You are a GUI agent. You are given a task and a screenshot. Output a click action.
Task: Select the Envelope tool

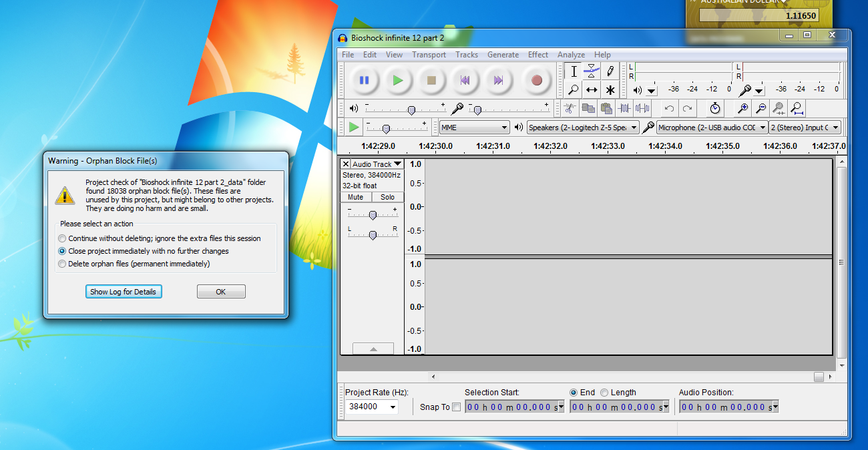pyautogui.click(x=591, y=70)
